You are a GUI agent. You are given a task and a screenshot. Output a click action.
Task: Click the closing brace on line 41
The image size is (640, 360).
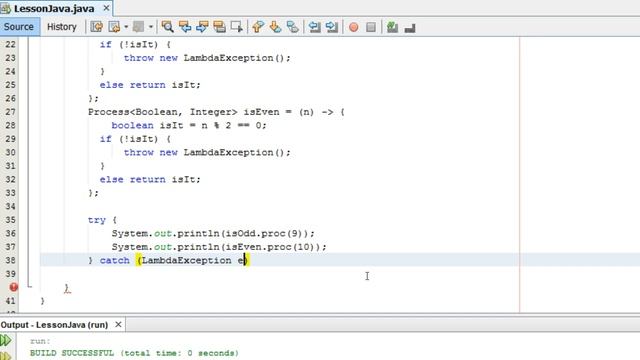pos(42,301)
